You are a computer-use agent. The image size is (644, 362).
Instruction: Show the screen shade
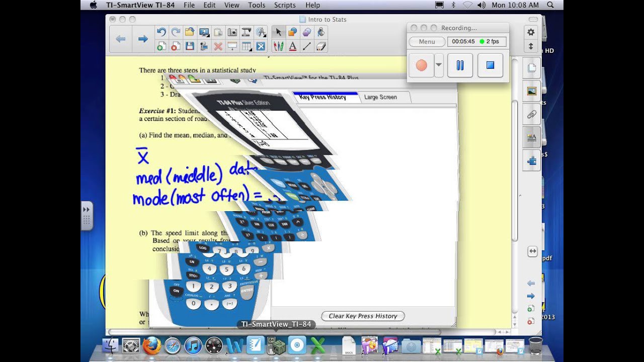(x=232, y=46)
